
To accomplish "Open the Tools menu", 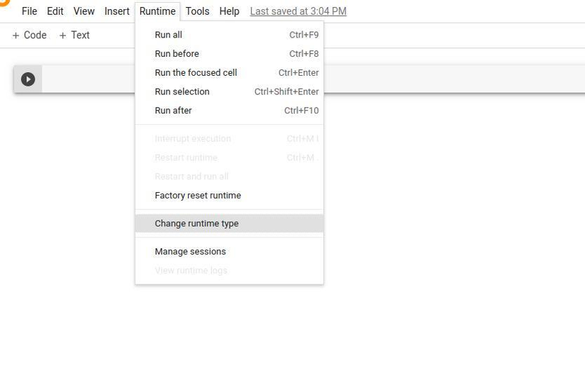I will click(197, 11).
